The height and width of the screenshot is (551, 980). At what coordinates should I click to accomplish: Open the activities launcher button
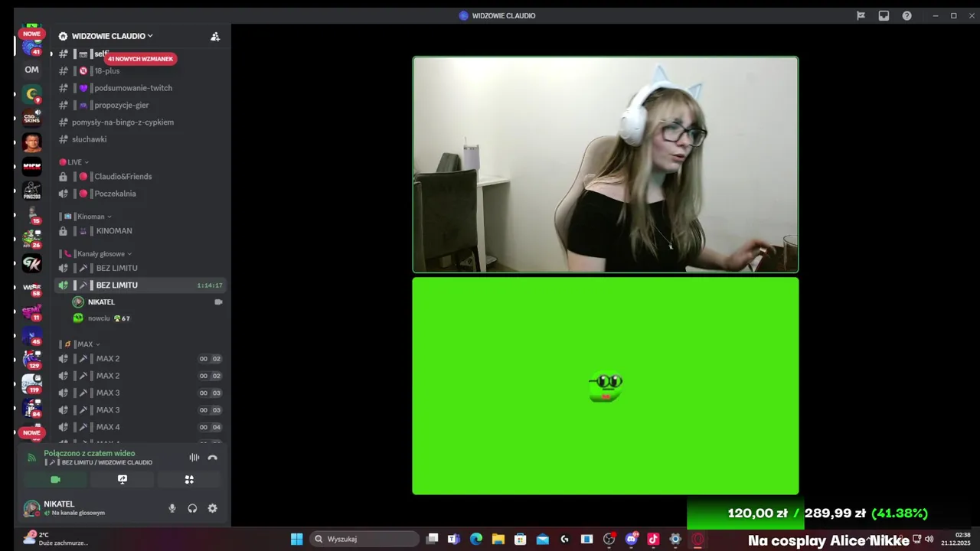coord(189,480)
